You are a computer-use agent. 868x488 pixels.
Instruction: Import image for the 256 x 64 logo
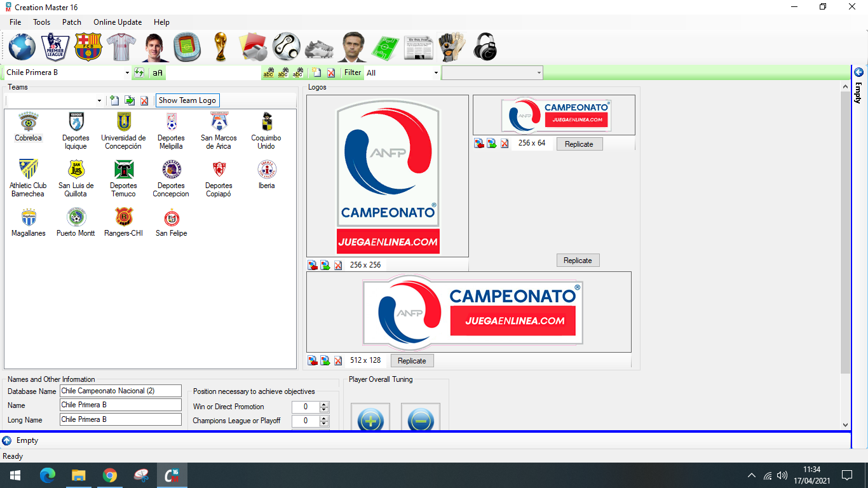tap(479, 144)
